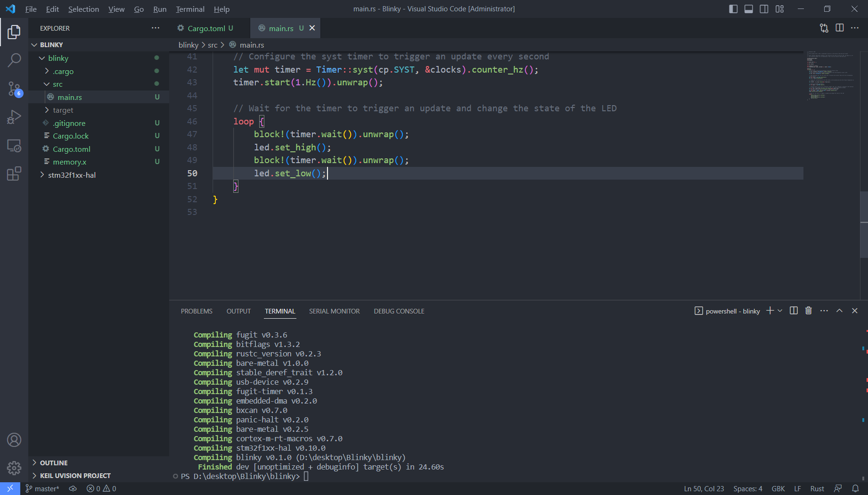Image resolution: width=868 pixels, height=495 pixels.
Task: Open the Source Control view
Action: [x=14, y=89]
